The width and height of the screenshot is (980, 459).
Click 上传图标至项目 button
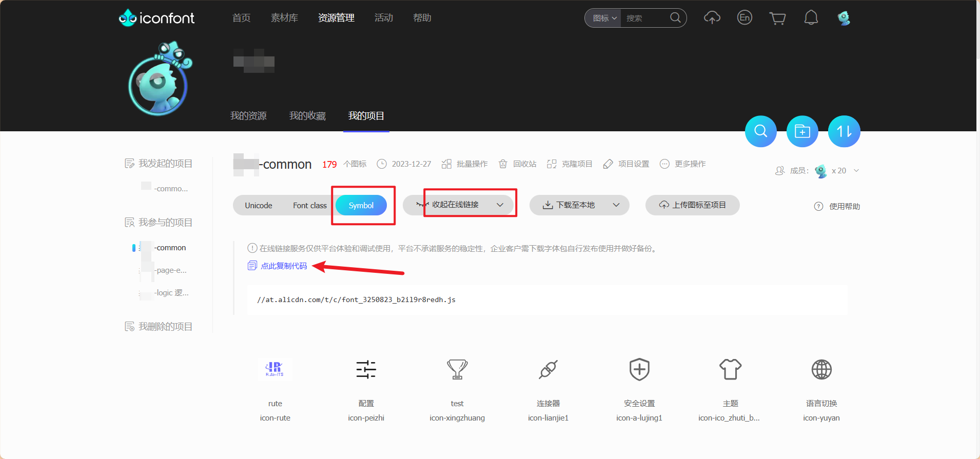click(692, 205)
